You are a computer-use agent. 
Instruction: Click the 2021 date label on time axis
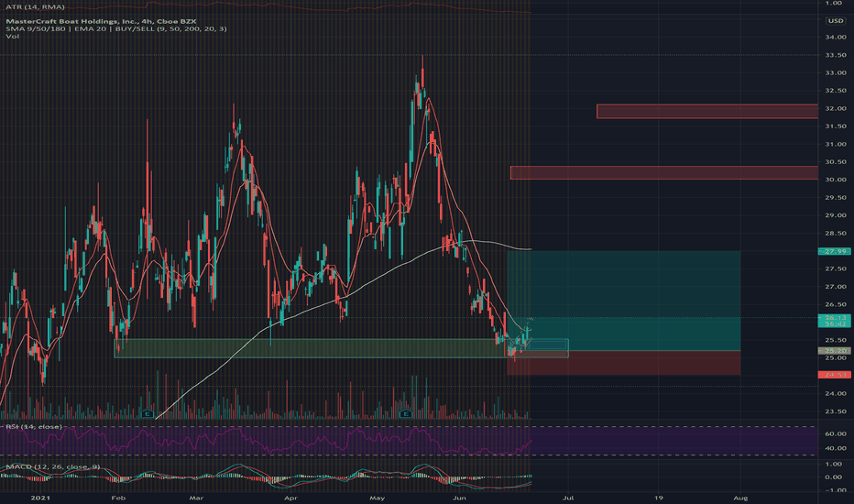[x=40, y=498]
